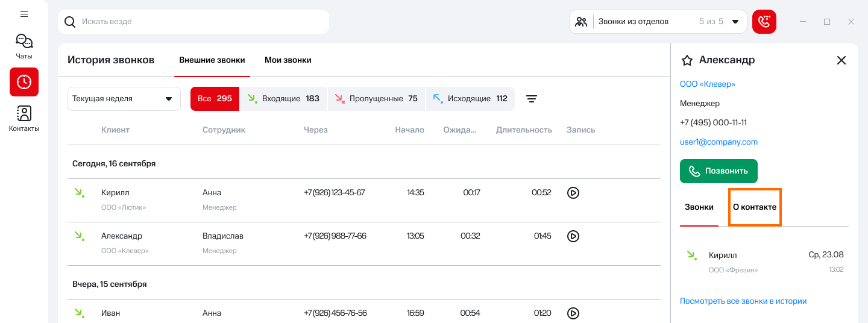Click 'Посмотреть все звонки в истории' link
Screen dimensions: 868x323
[x=743, y=301]
